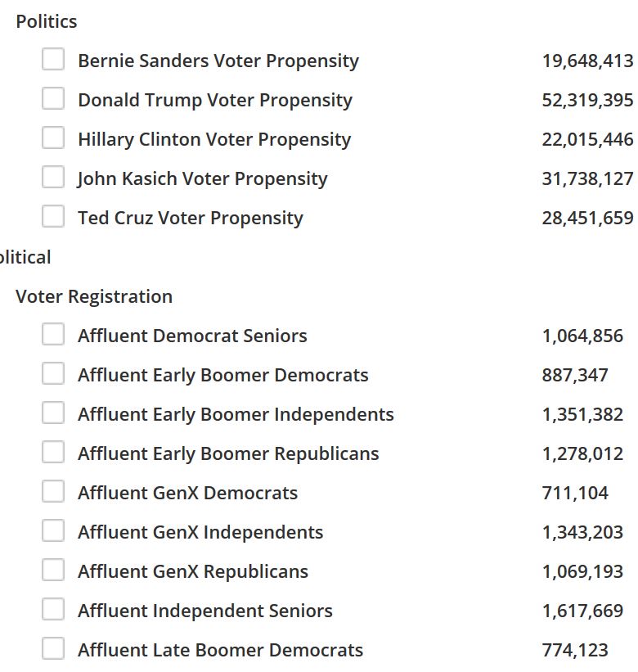Select Hillary Clinton Voter Propensity checkbox
The image size is (638, 672).
53,138
